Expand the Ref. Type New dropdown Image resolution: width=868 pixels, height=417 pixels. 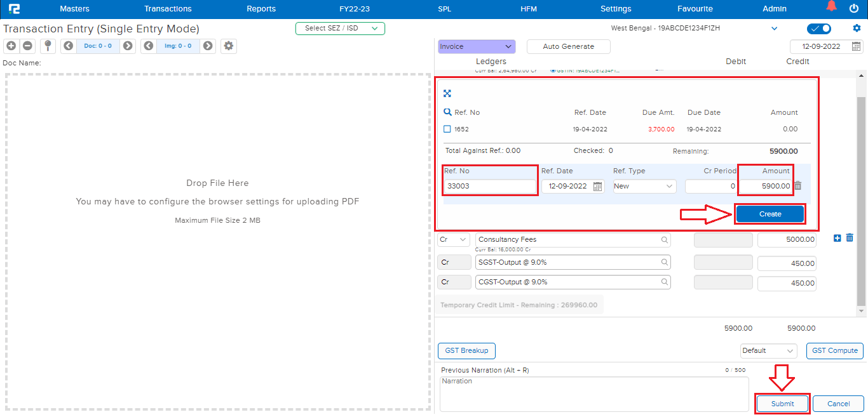[644, 186]
